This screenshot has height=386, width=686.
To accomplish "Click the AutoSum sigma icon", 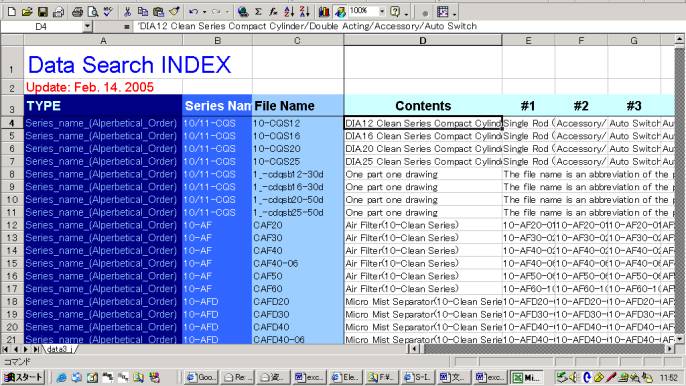I will pyautogui.click(x=259, y=12).
